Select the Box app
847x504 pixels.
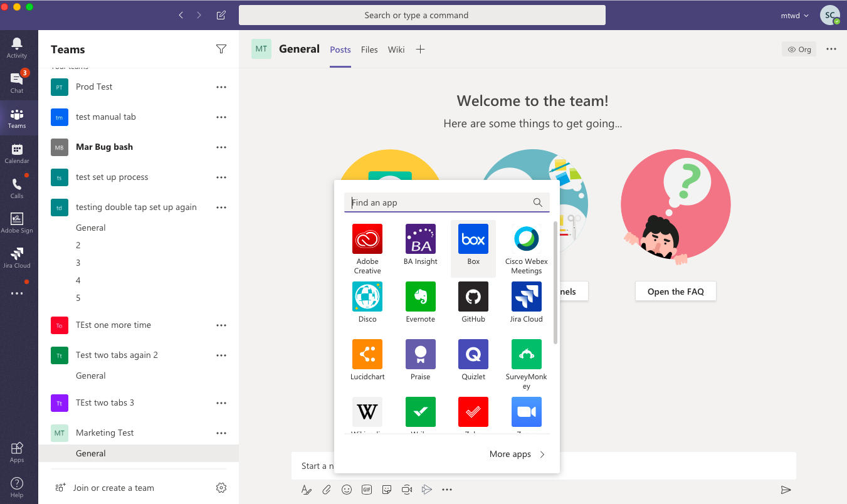[x=473, y=248]
